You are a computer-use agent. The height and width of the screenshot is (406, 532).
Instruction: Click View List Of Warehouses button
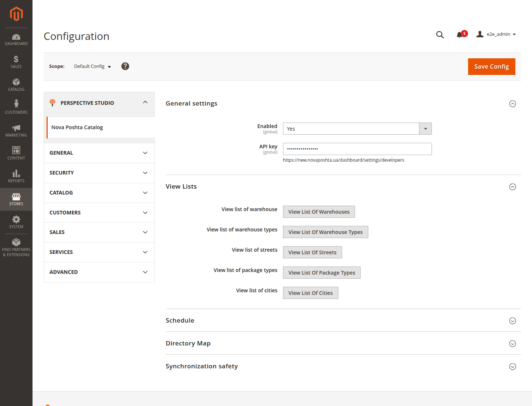319,212
